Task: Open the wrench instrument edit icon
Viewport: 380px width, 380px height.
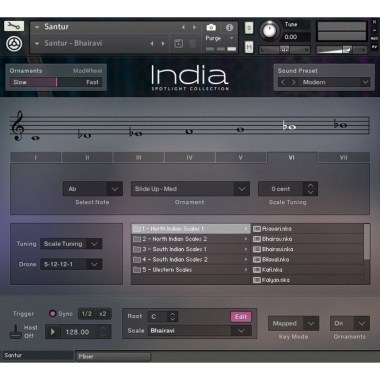Action: (14, 26)
